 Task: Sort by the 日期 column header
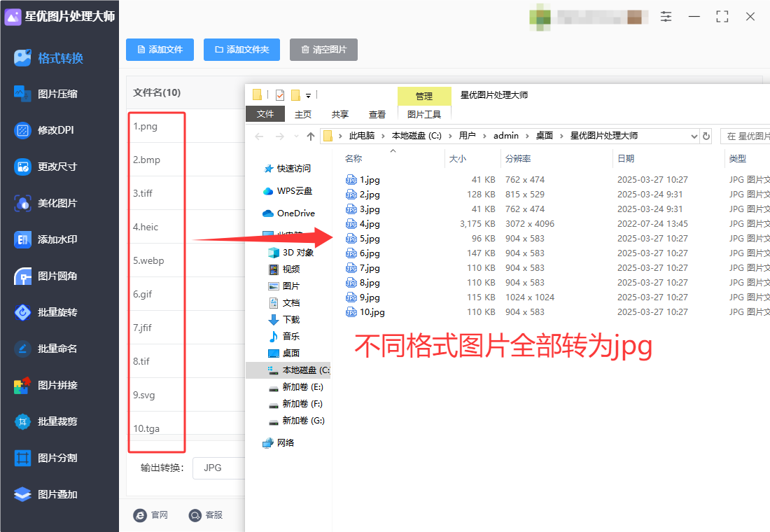626,159
